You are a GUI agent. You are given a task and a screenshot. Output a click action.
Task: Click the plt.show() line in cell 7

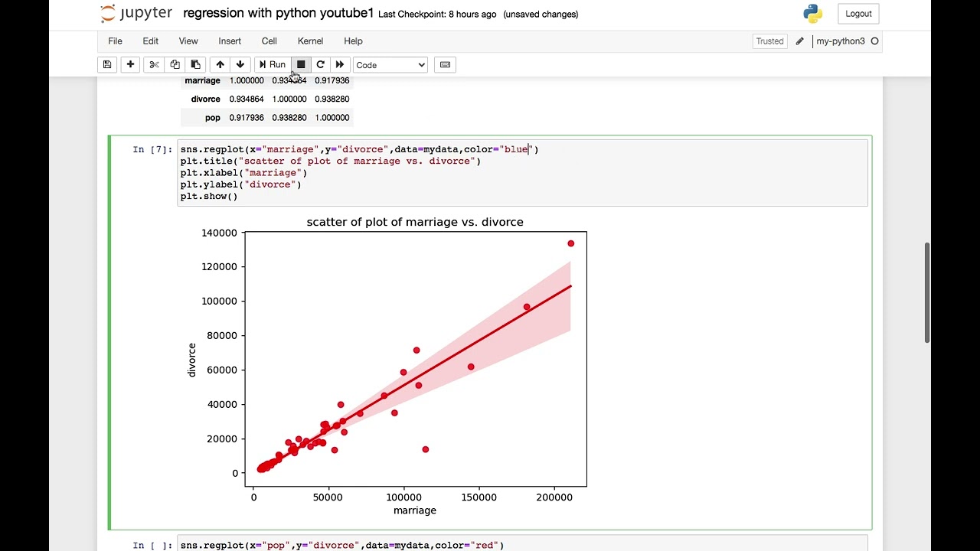point(209,197)
